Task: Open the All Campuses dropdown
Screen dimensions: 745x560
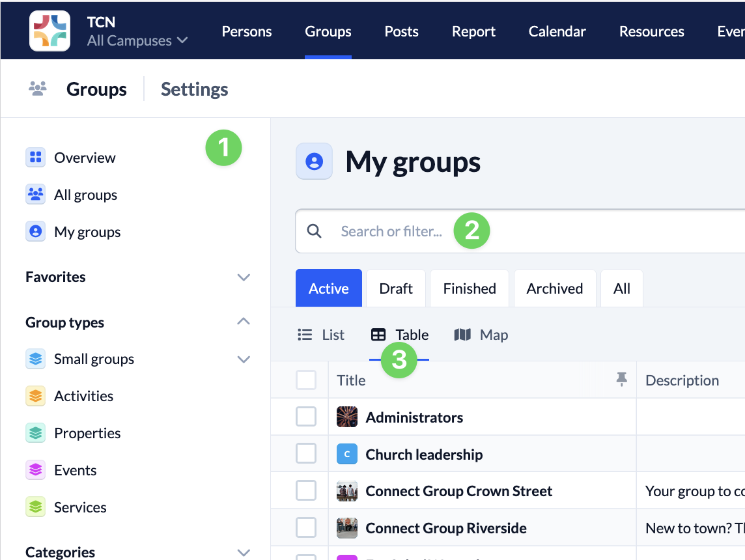Action: [x=137, y=40]
